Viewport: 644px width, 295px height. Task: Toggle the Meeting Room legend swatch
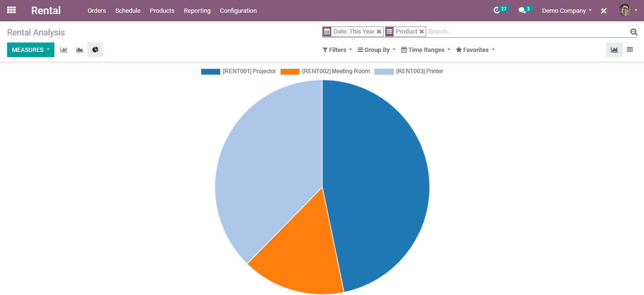click(x=290, y=72)
